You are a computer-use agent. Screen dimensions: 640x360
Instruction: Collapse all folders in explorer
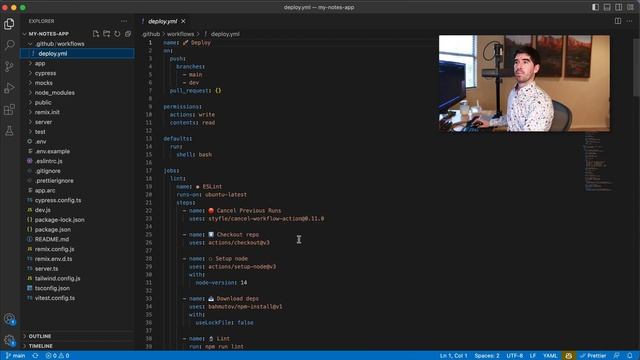(128, 34)
